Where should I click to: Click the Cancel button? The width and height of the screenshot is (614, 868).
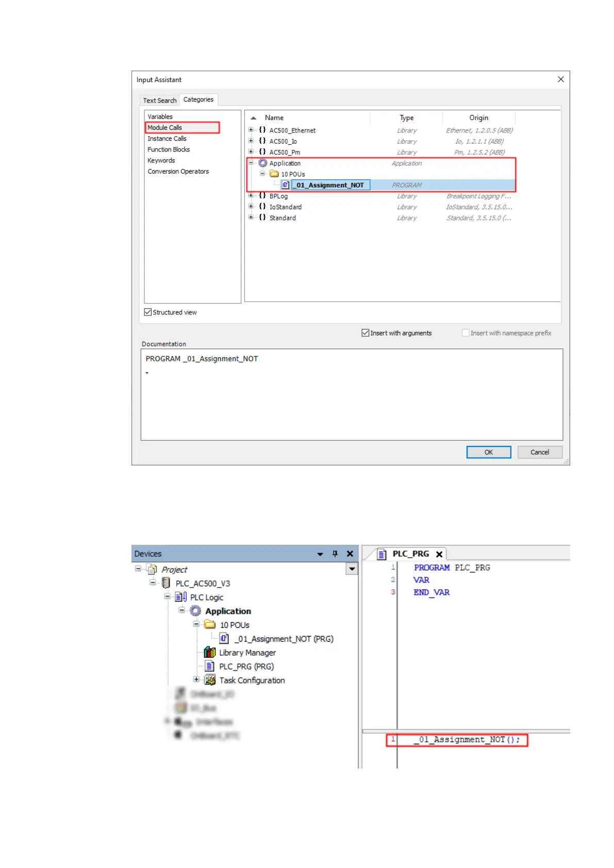click(540, 452)
